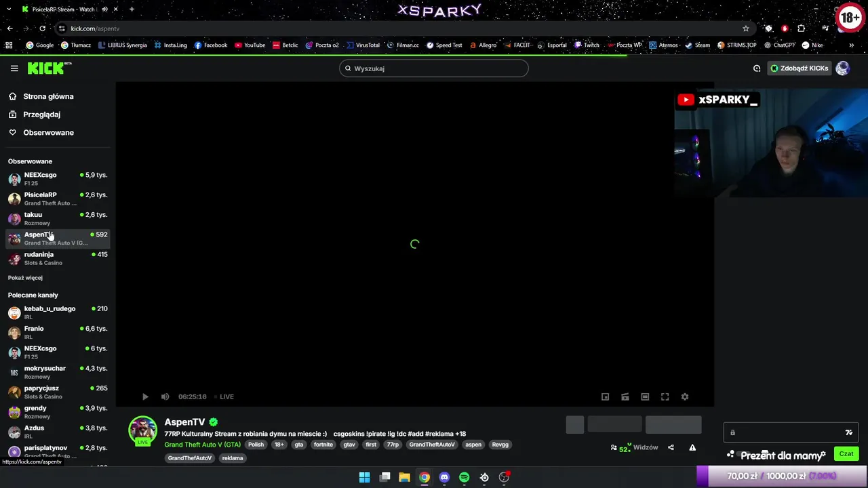Open the FACEIT bookmark
This screenshot has height=488, width=868.
(x=517, y=45)
